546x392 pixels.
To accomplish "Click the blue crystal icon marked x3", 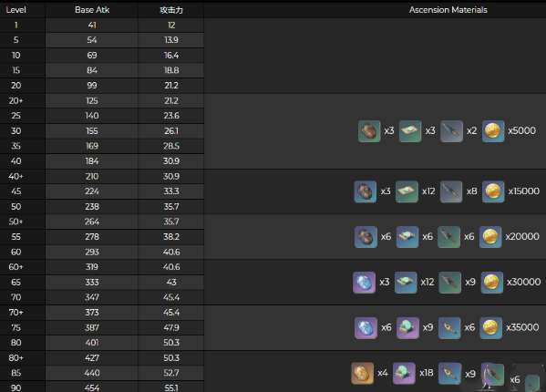I will pos(364,283).
